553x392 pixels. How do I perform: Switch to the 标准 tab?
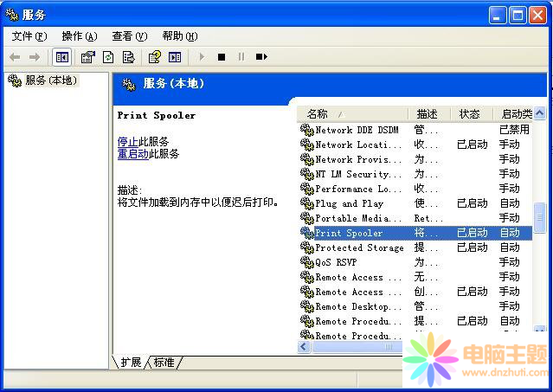tap(164, 362)
